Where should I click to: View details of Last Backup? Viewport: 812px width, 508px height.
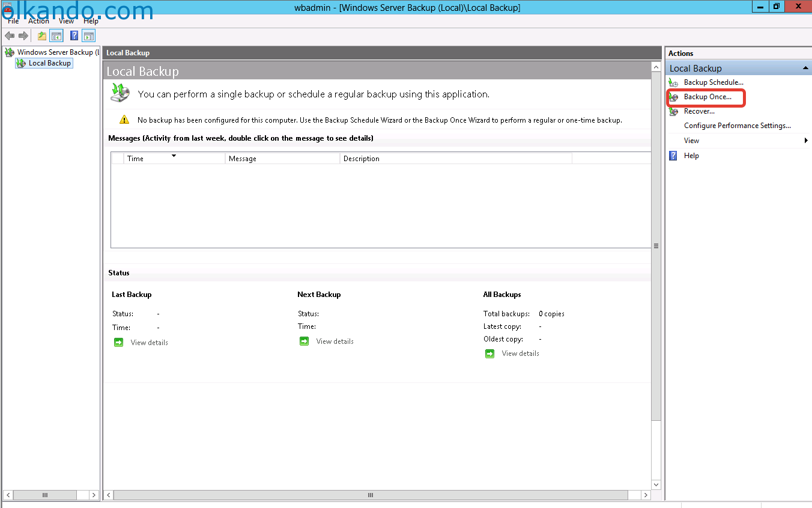[x=150, y=343]
